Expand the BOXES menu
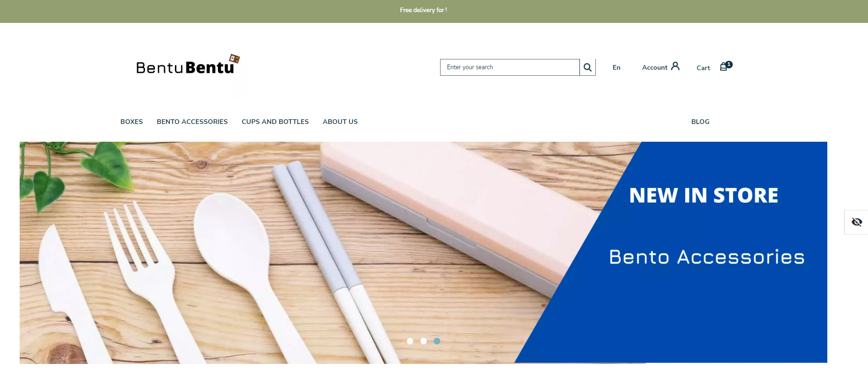868x377 pixels. coord(131,122)
